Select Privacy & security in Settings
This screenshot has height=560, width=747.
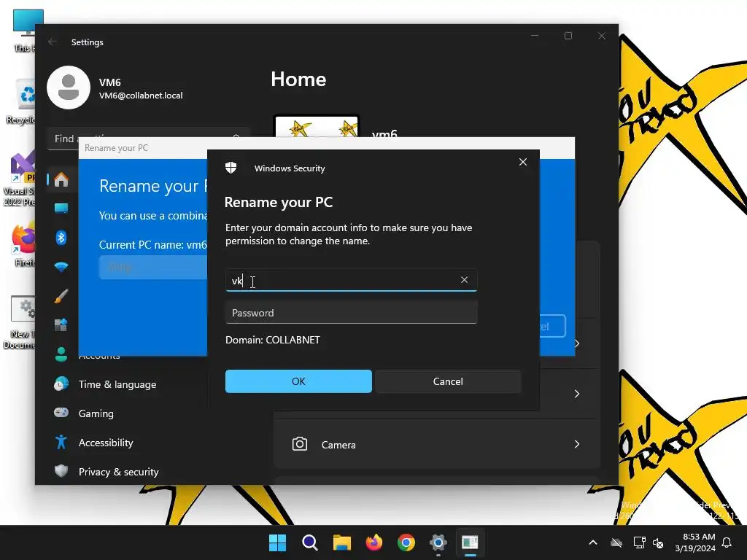click(119, 472)
